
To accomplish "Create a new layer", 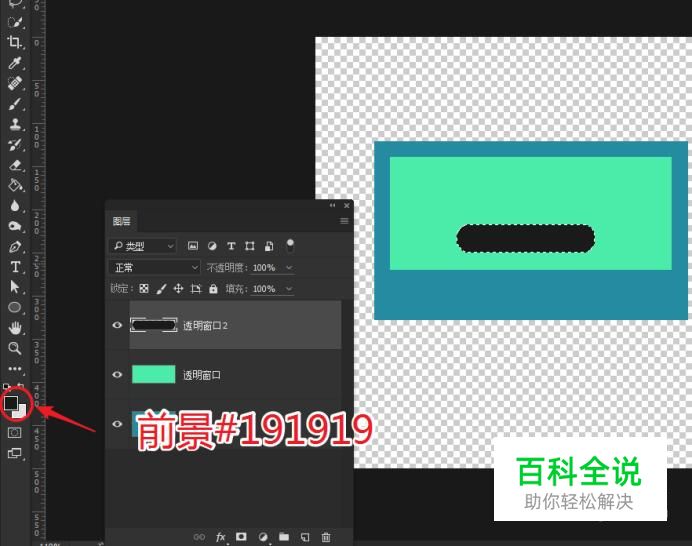I will 305,537.
